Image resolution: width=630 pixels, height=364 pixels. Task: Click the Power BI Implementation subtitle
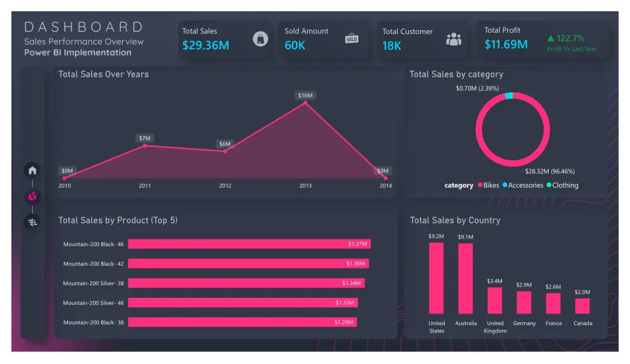click(77, 52)
